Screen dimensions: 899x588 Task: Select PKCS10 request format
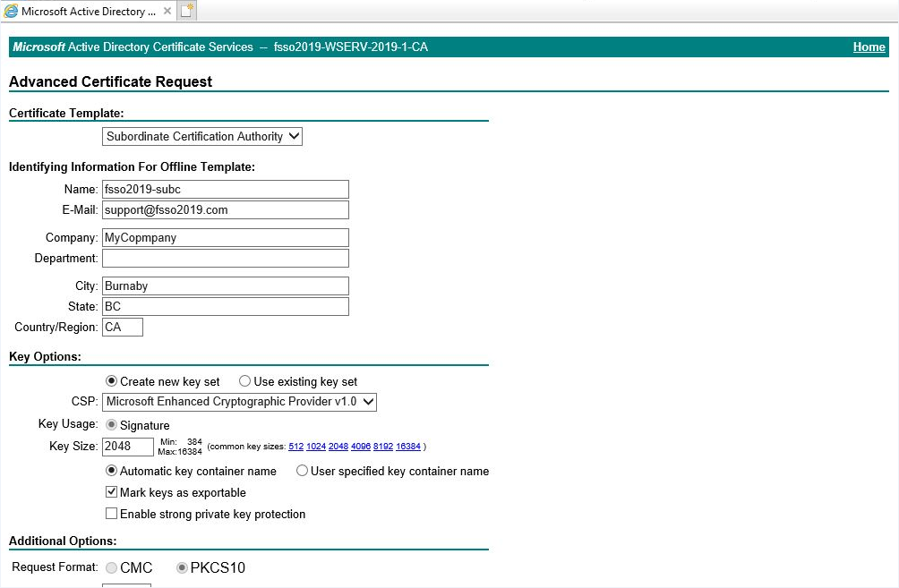(182, 567)
